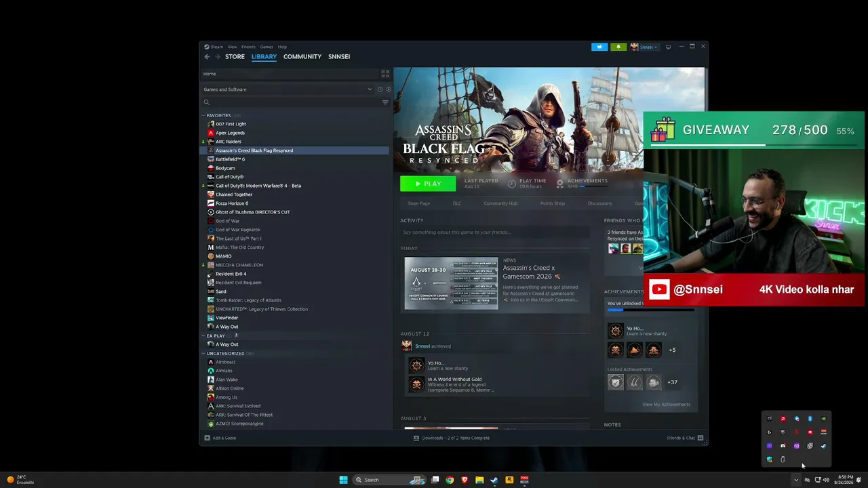Visit the Community Hub link

point(500,203)
